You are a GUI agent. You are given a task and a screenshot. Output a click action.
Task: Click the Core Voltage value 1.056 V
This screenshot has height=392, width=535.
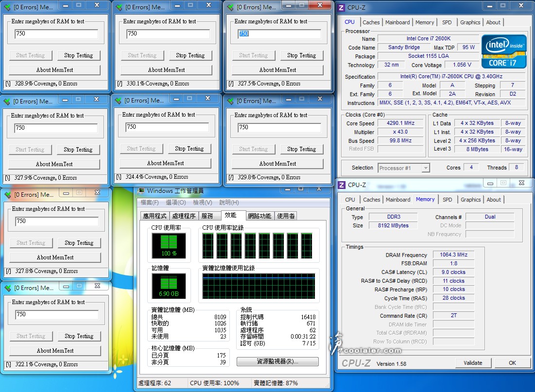(462, 65)
